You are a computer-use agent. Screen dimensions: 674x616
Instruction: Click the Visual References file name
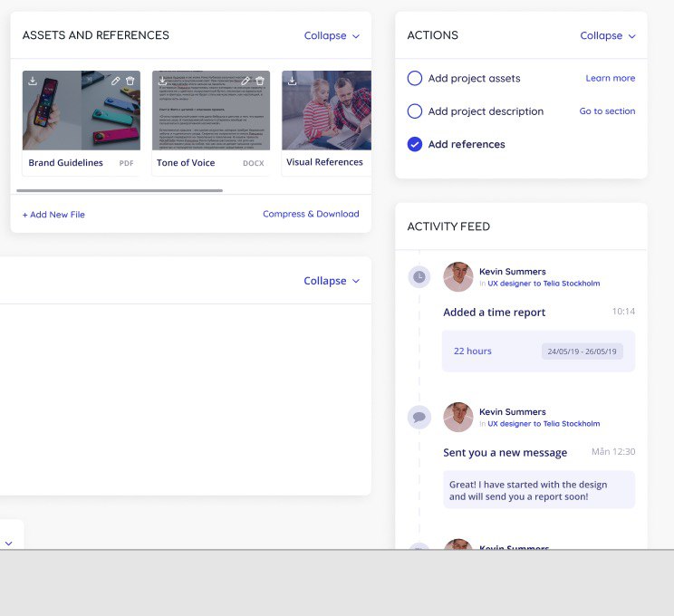[x=324, y=162]
